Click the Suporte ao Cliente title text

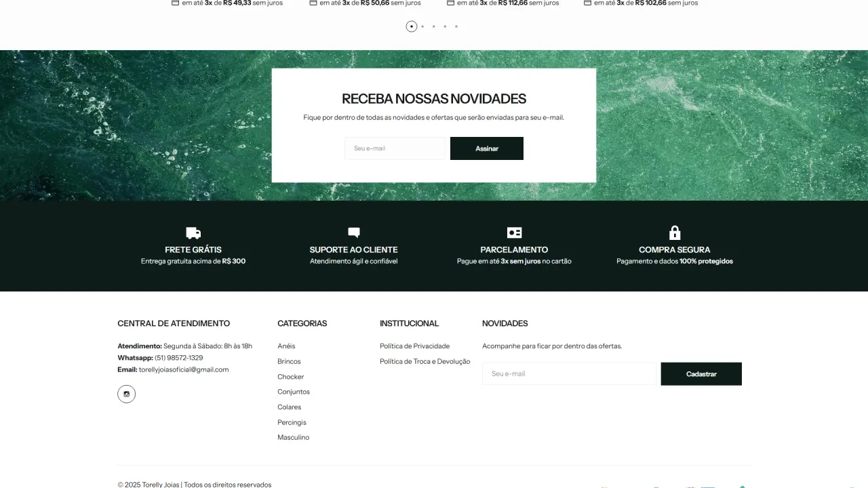[x=354, y=249]
